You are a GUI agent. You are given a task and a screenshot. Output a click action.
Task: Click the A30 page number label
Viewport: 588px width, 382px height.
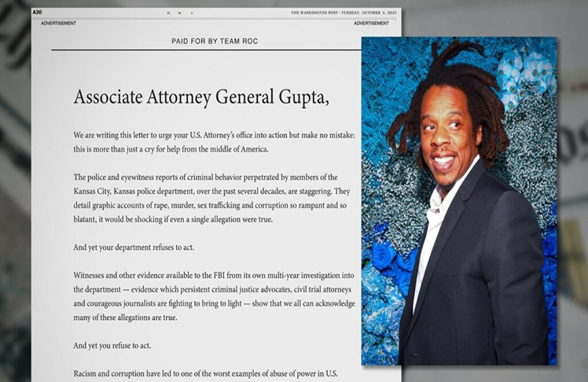37,13
